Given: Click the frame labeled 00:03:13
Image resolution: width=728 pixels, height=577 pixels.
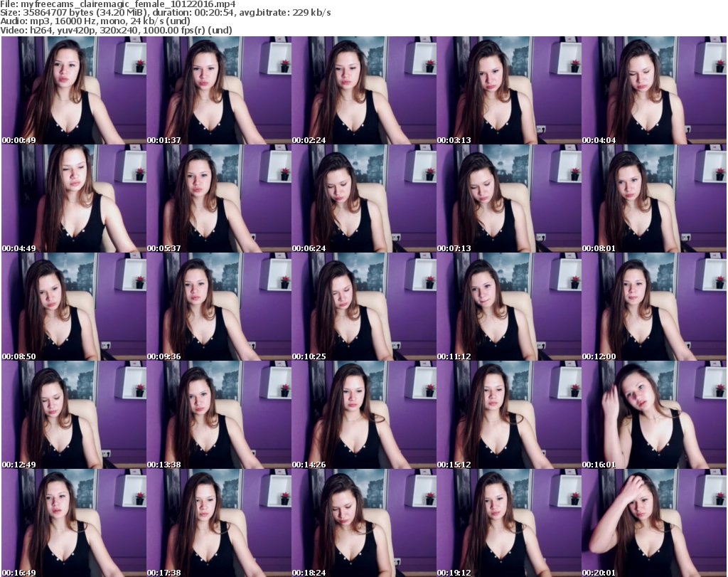Looking at the screenshot, I should (x=508, y=90).
